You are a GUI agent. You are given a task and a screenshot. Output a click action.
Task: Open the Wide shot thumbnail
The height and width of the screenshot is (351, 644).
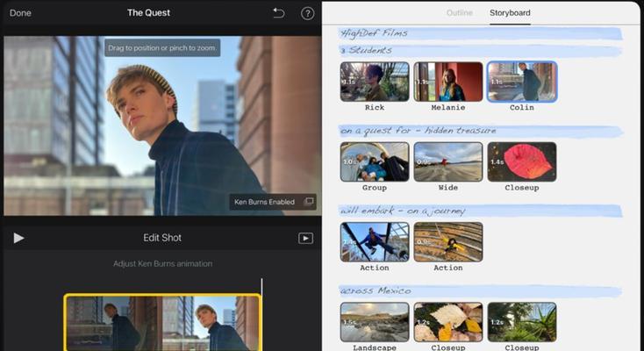448,162
